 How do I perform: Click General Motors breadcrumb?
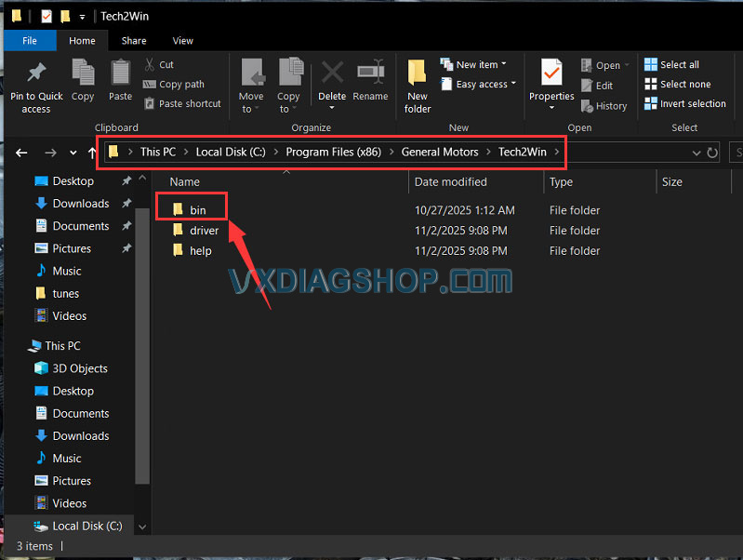tap(440, 153)
